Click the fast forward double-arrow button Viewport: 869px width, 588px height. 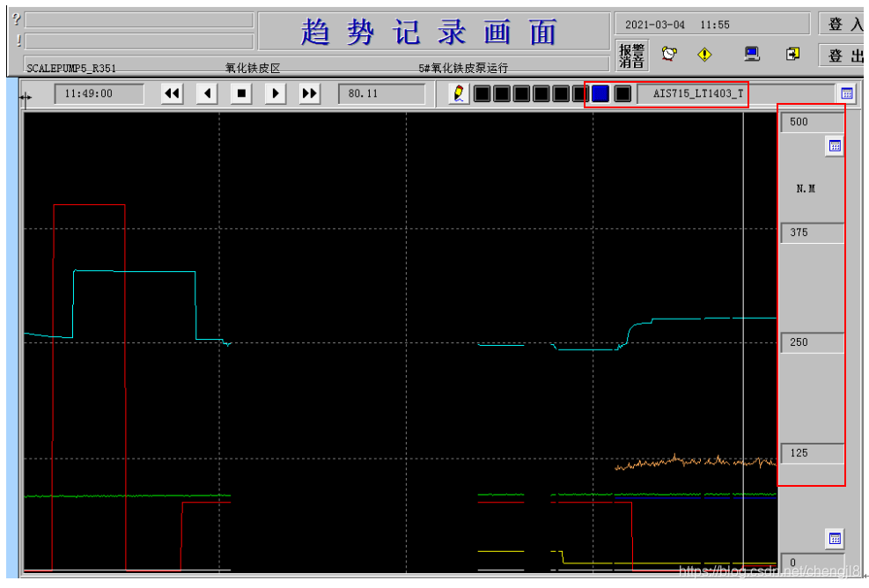click(x=309, y=93)
